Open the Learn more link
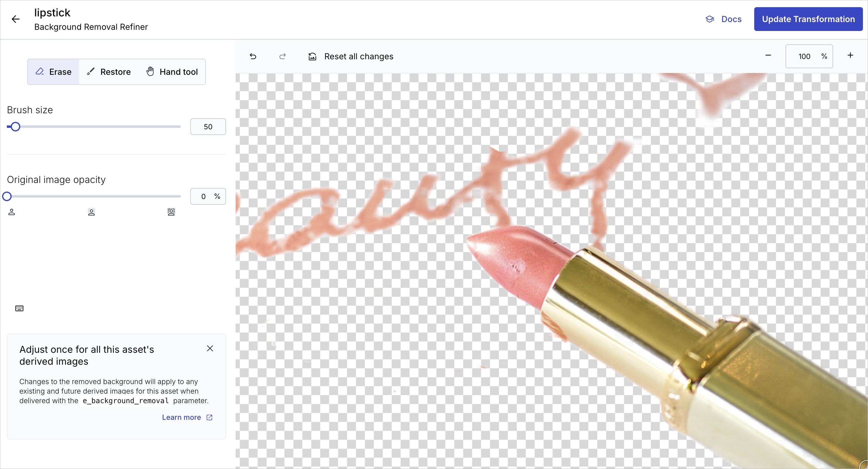This screenshot has height=469, width=868. point(187,417)
